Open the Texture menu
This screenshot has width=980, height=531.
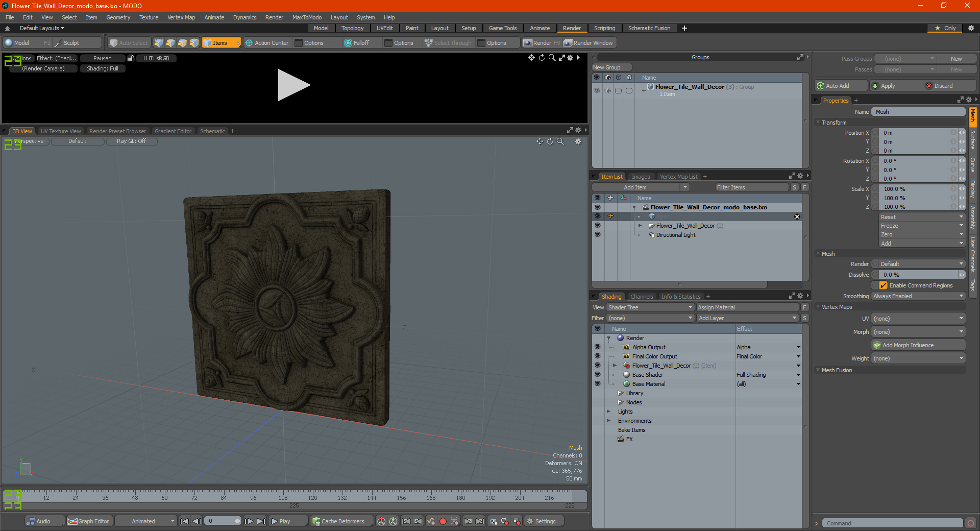coord(149,17)
